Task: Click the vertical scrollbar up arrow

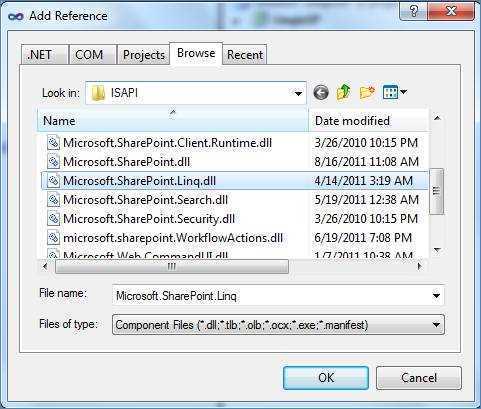Action: click(x=437, y=118)
